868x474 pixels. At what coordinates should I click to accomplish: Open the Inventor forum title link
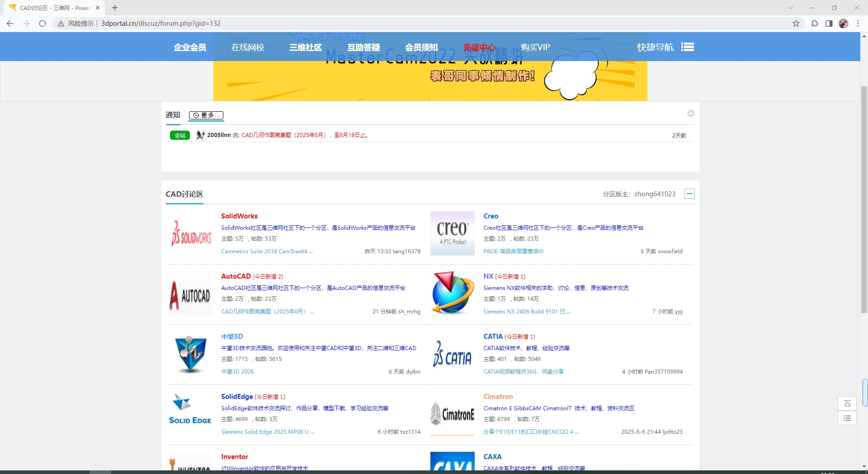tap(235, 457)
